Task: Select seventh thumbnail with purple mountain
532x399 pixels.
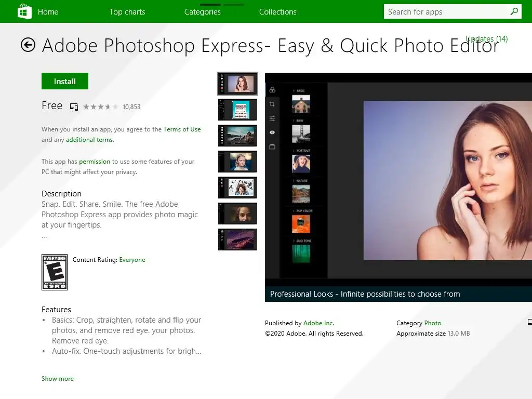Action: [237, 240]
